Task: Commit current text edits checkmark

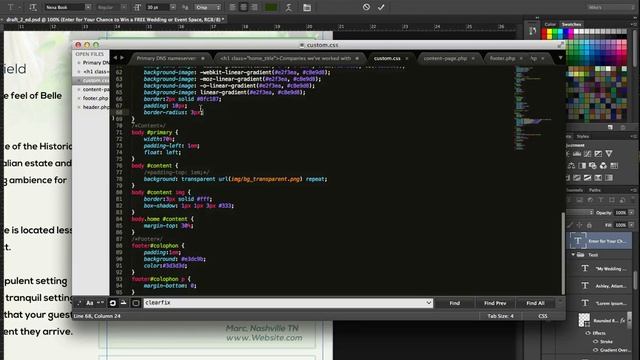Action: coord(381,7)
